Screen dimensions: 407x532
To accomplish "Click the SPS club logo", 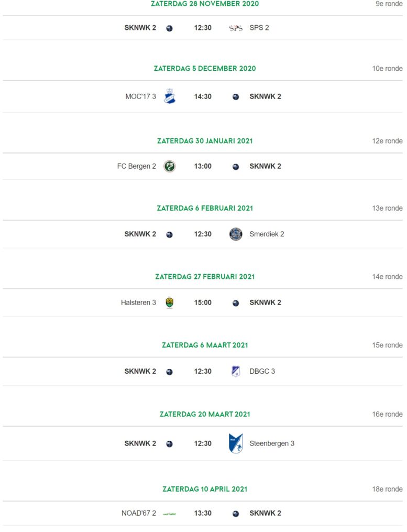I will pos(236,28).
